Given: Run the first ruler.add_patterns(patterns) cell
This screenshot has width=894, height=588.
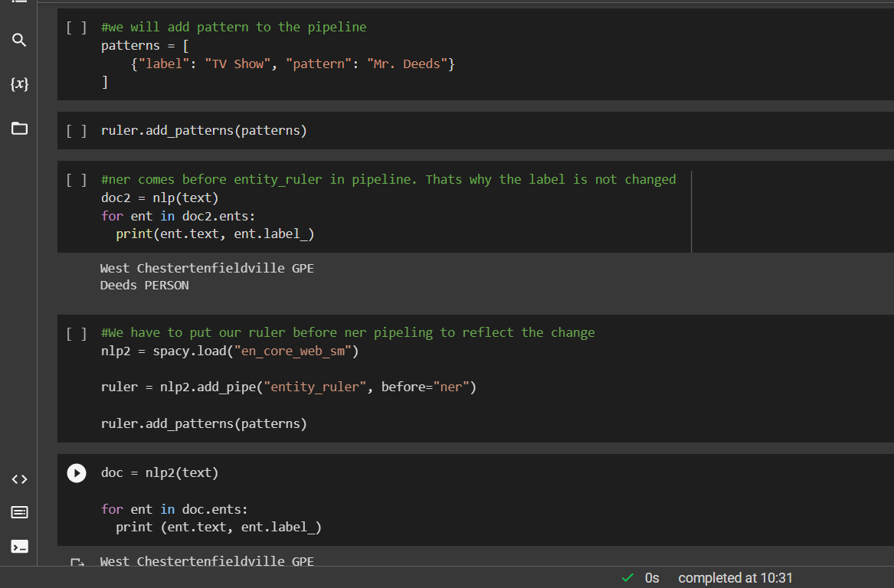Looking at the screenshot, I should tap(77, 130).
